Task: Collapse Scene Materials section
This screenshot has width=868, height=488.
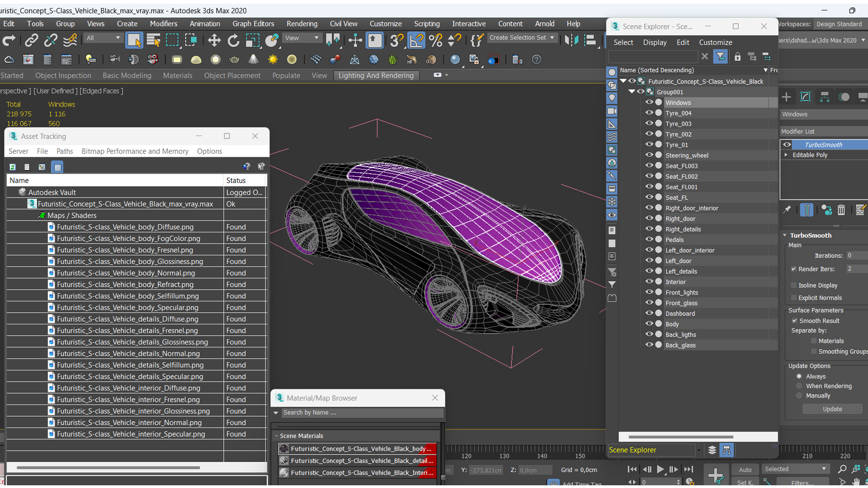Action: tap(277, 436)
